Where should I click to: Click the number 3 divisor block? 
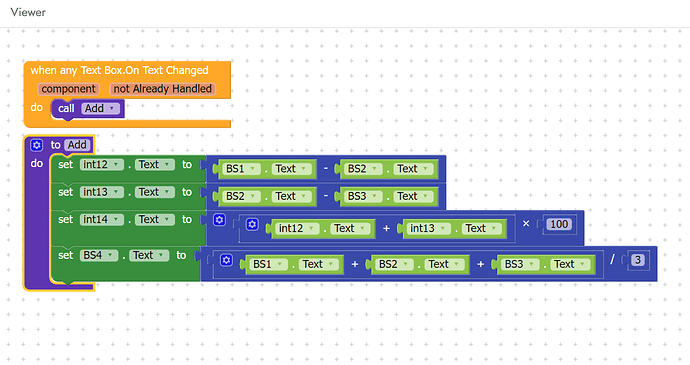[638, 260]
